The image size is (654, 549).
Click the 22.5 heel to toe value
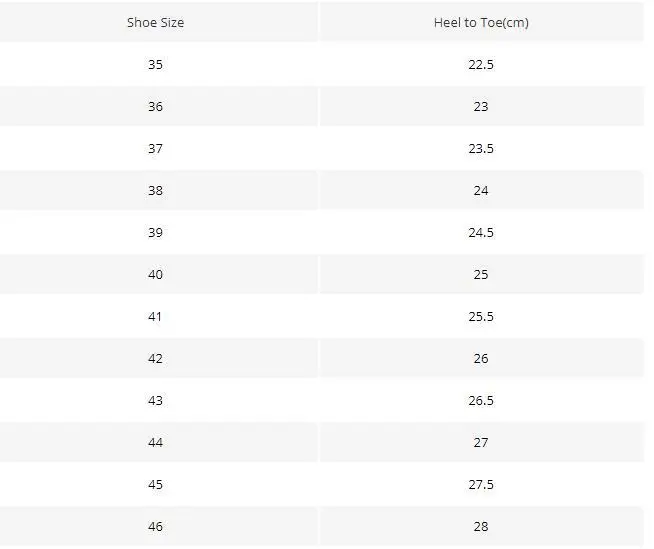click(x=481, y=64)
